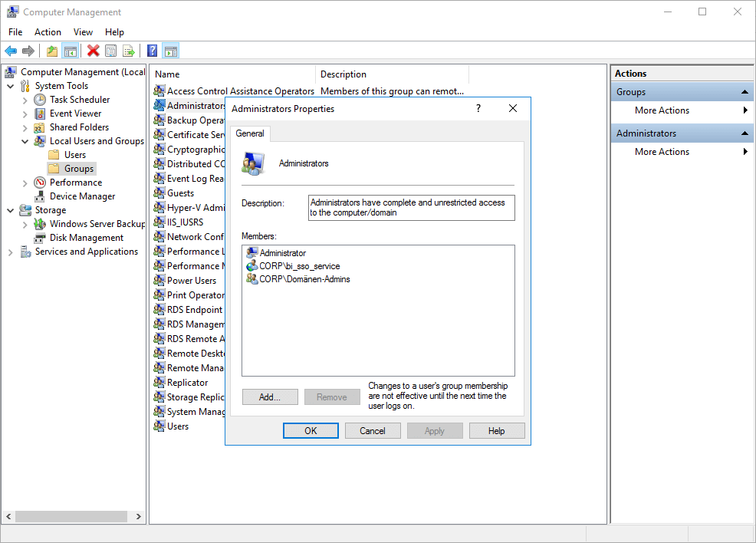
Task: Expand the Services and Applications node
Action: click(10, 251)
